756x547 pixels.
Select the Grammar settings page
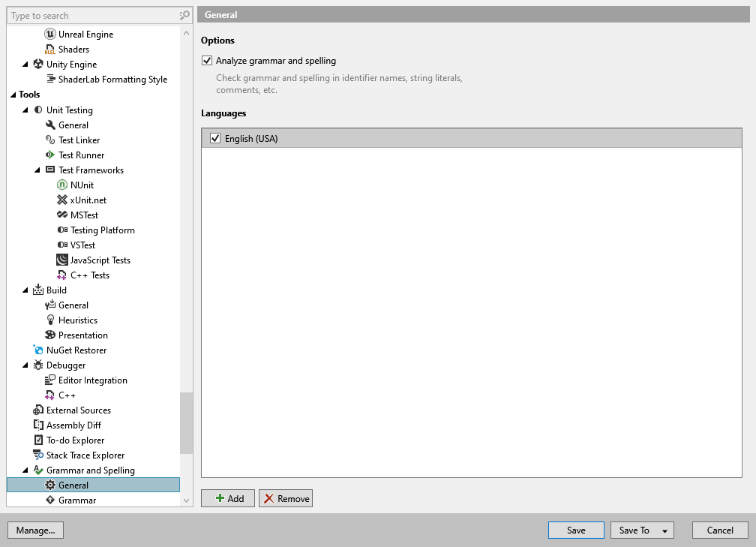[77, 500]
